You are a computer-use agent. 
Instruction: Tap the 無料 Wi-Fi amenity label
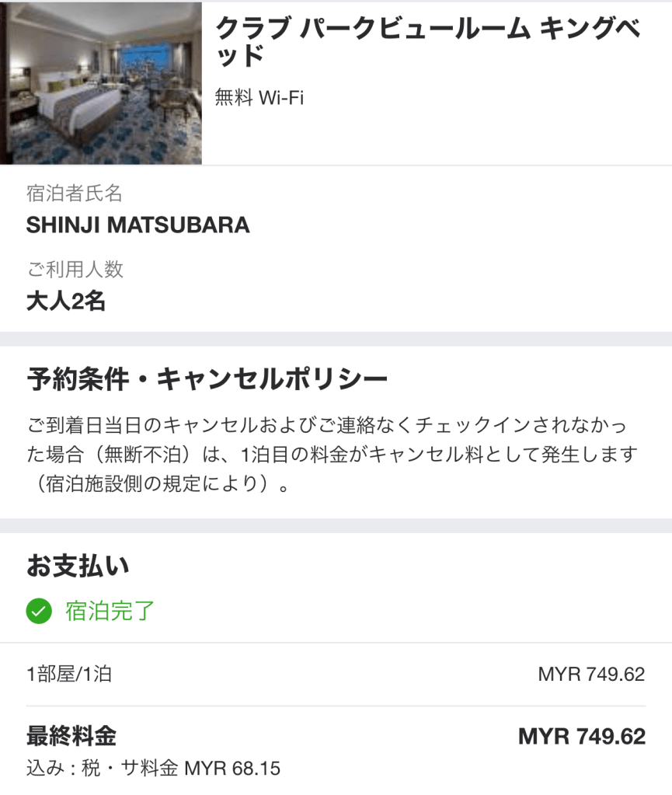click(259, 99)
